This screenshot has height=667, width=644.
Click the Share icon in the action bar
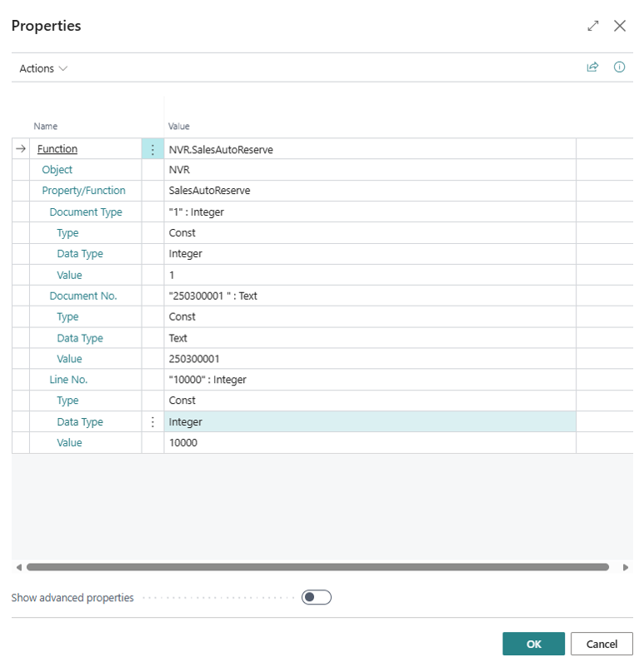pyautogui.click(x=592, y=67)
